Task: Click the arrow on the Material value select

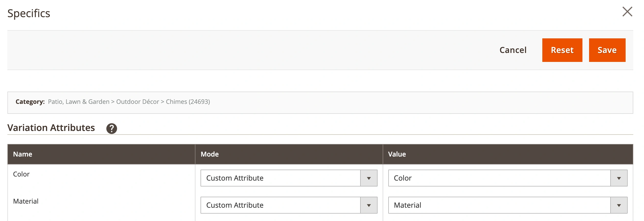Action: 619,205
